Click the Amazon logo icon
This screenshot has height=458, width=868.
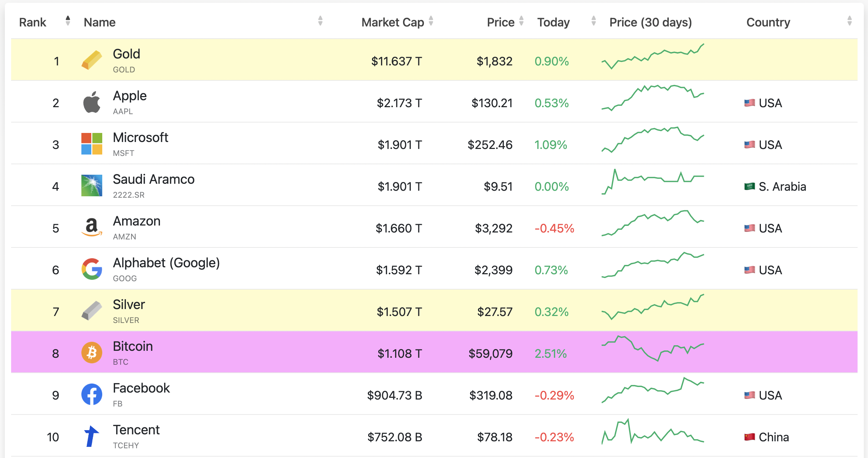click(92, 227)
